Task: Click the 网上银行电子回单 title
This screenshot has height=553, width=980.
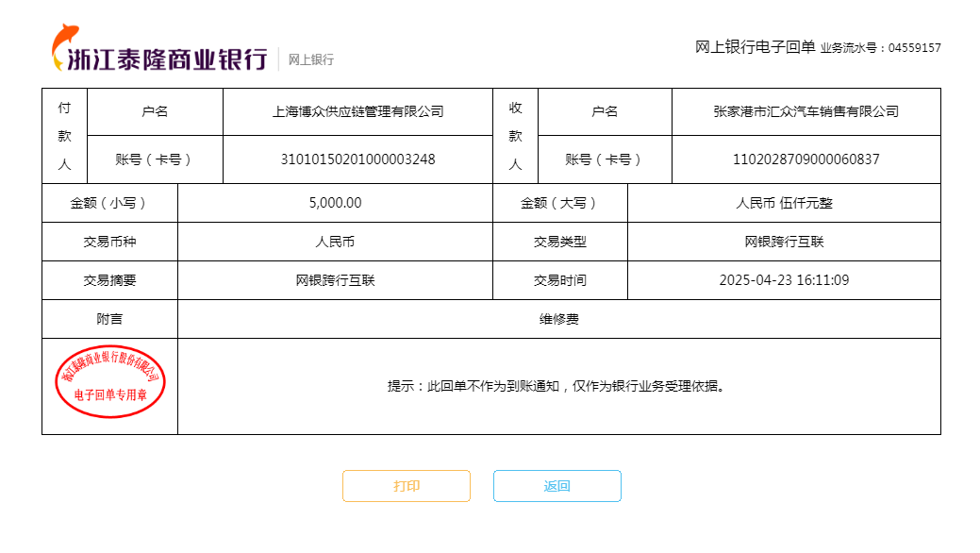Action: 755,47
